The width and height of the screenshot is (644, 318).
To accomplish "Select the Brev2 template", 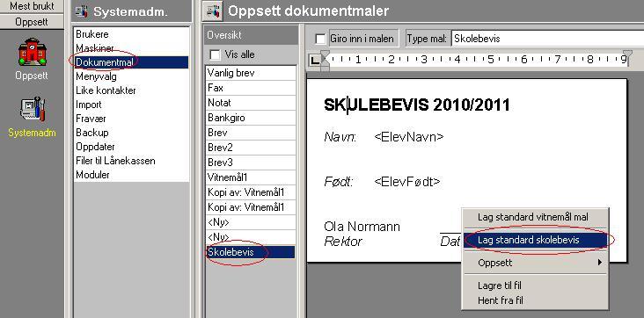I will click(x=251, y=148).
